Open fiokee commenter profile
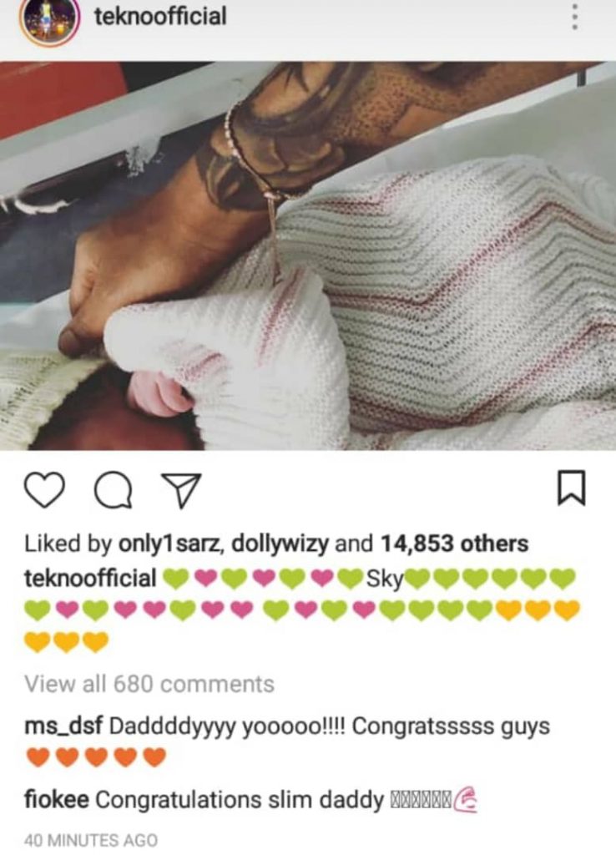Image resolution: width=616 pixels, height=855 pixels. (x=57, y=800)
